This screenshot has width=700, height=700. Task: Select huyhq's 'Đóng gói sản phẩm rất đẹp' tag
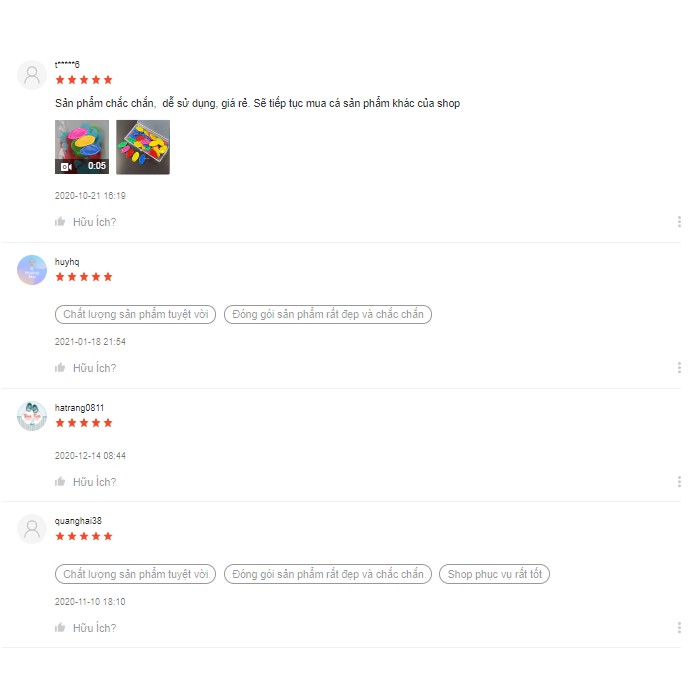328,314
